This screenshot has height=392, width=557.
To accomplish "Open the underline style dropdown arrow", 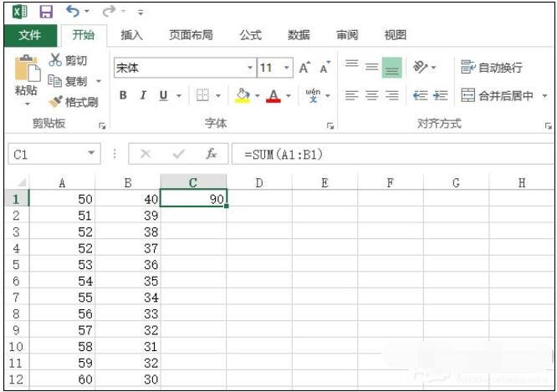I will pyautogui.click(x=179, y=95).
